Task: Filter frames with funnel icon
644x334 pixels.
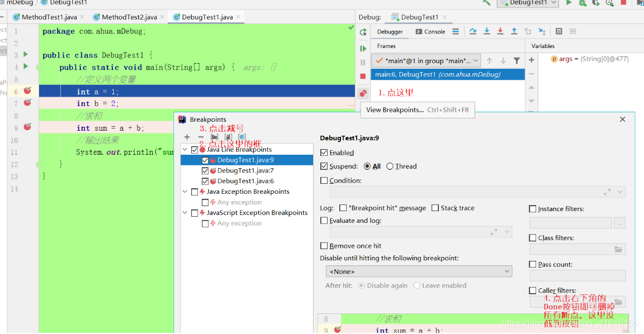Action: pyautogui.click(x=517, y=61)
